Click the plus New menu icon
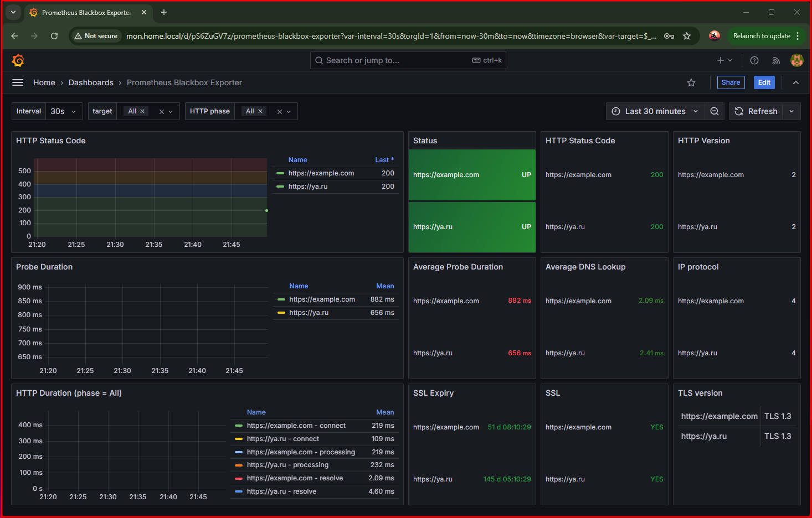The image size is (812, 518). click(724, 60)
